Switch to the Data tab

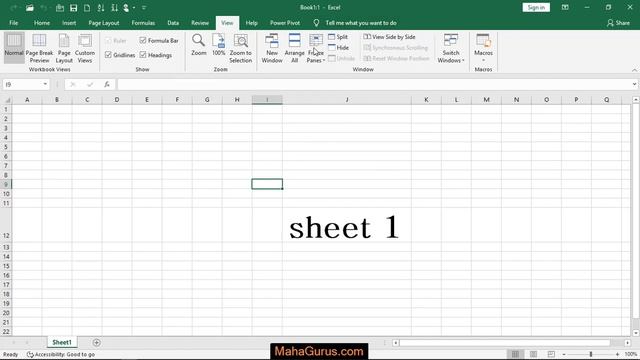click(173, 23)
